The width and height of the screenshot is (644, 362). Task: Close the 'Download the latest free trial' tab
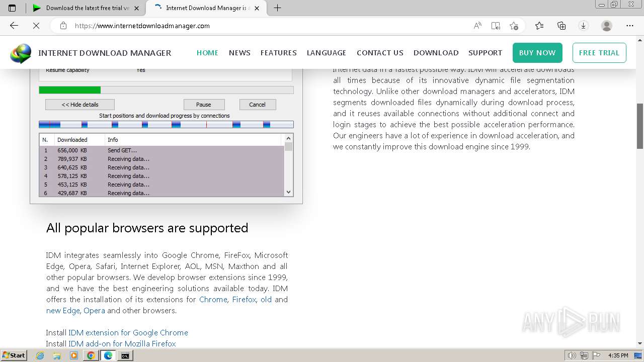(136, 8)
